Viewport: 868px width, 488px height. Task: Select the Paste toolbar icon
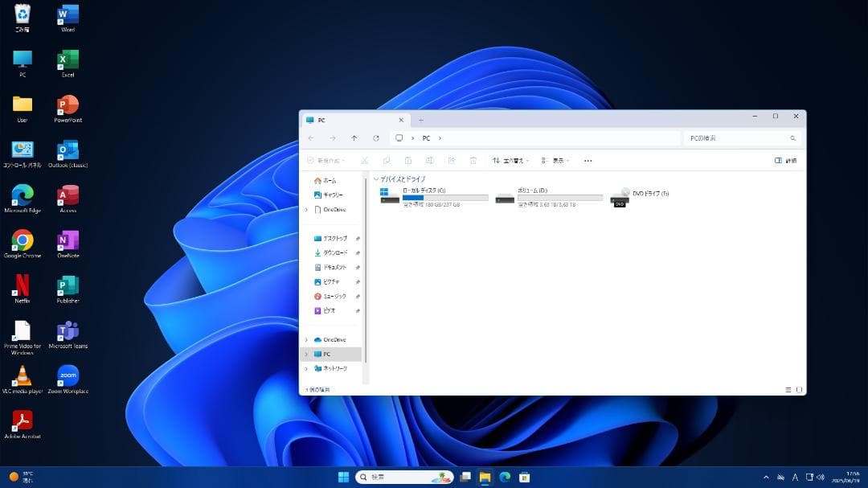coord(410,160)
